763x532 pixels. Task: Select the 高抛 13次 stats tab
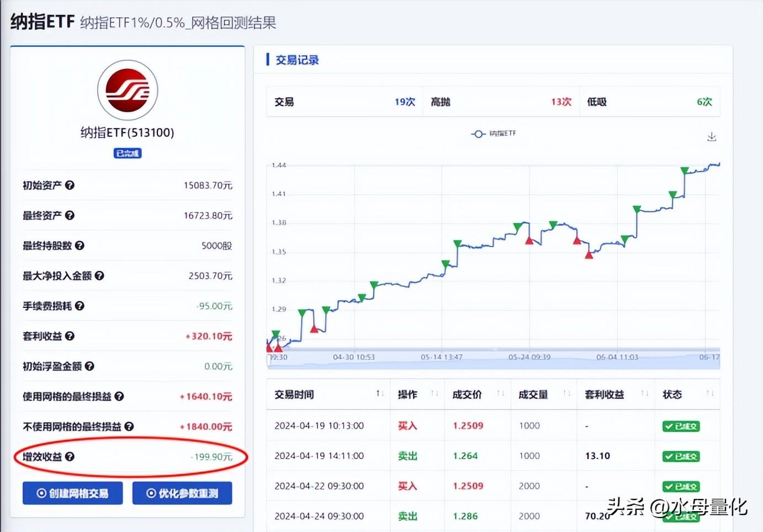point(500,102)
